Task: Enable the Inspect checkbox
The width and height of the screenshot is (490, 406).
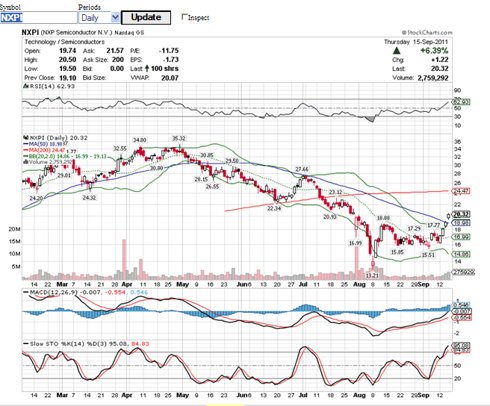Action: click(x=184, y=17)
